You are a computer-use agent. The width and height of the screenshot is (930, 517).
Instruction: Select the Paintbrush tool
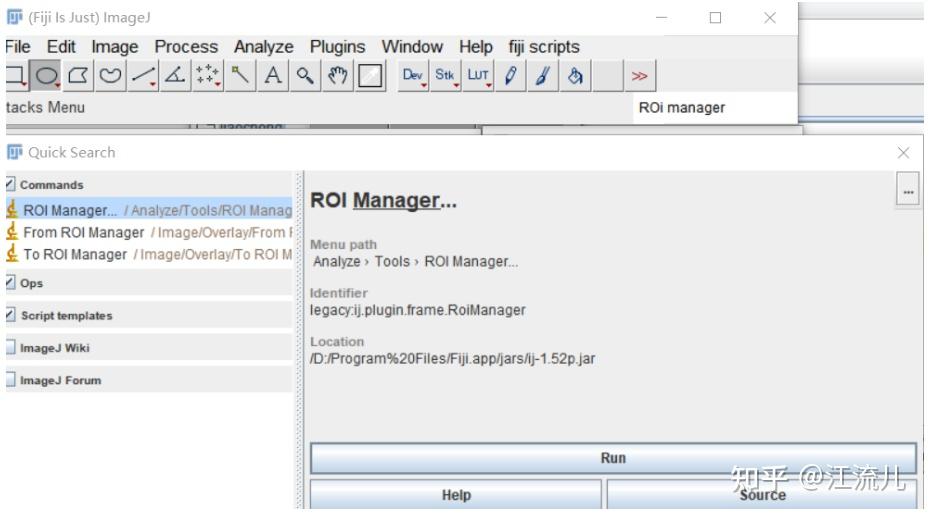pos(543,76)
